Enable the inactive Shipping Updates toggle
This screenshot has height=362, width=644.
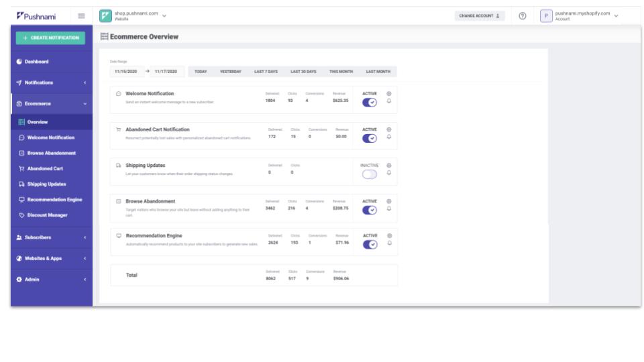(370, 174)
